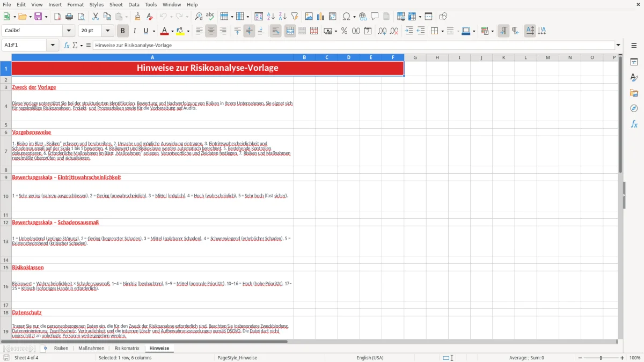Click Sort Ascending icon
Image resolution: width=644 pixels, height=362 pixels.
pos(271,17)
